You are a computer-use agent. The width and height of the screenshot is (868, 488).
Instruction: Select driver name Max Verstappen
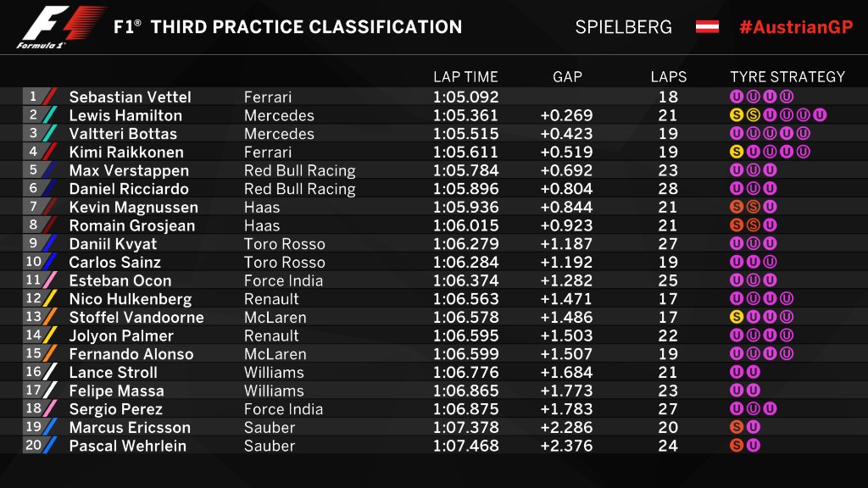click(x=130, y=170)
